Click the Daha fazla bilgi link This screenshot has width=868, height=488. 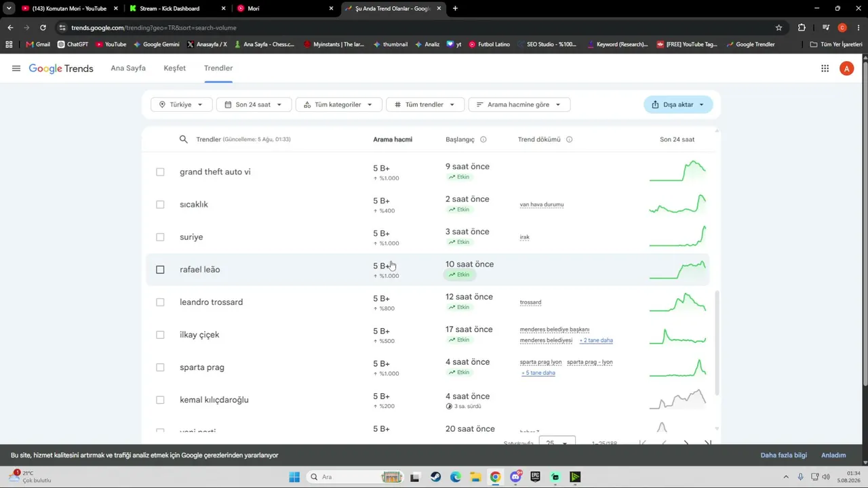[x=783, y=455]
